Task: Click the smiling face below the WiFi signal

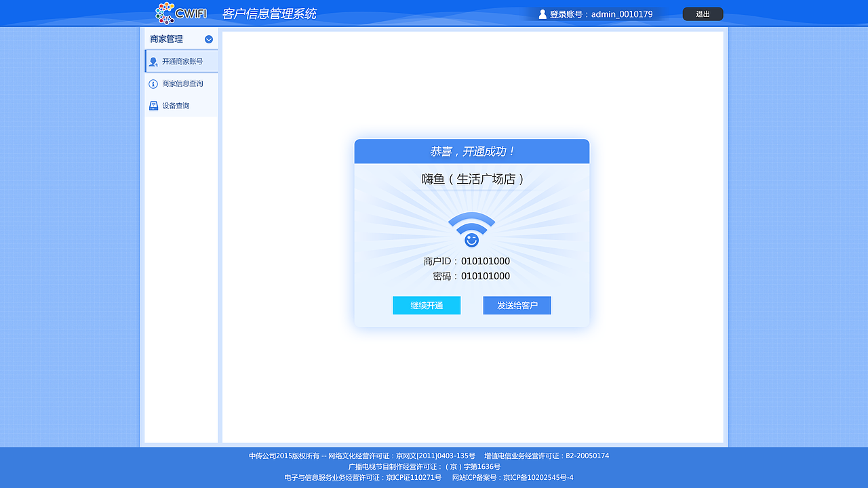Action: (471, 239)
